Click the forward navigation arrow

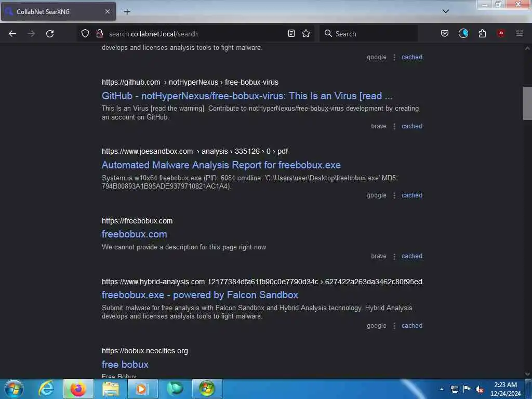(x=31, y=34)
